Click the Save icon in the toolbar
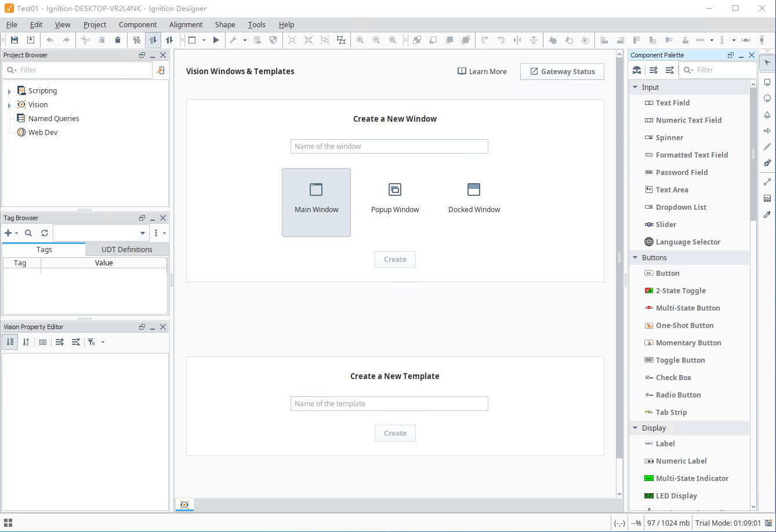The height and width of the screenshot is (532, 776). [x=14, y=40]
